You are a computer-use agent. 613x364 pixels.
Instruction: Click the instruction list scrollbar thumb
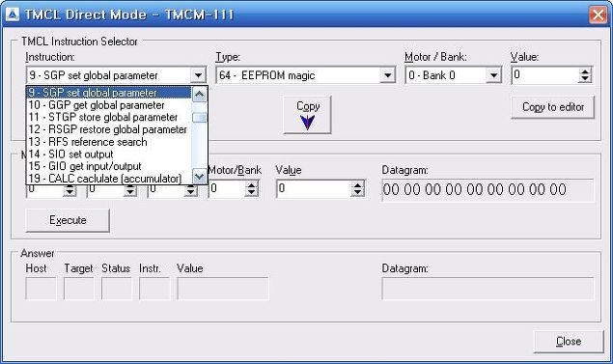pos(200,117)
